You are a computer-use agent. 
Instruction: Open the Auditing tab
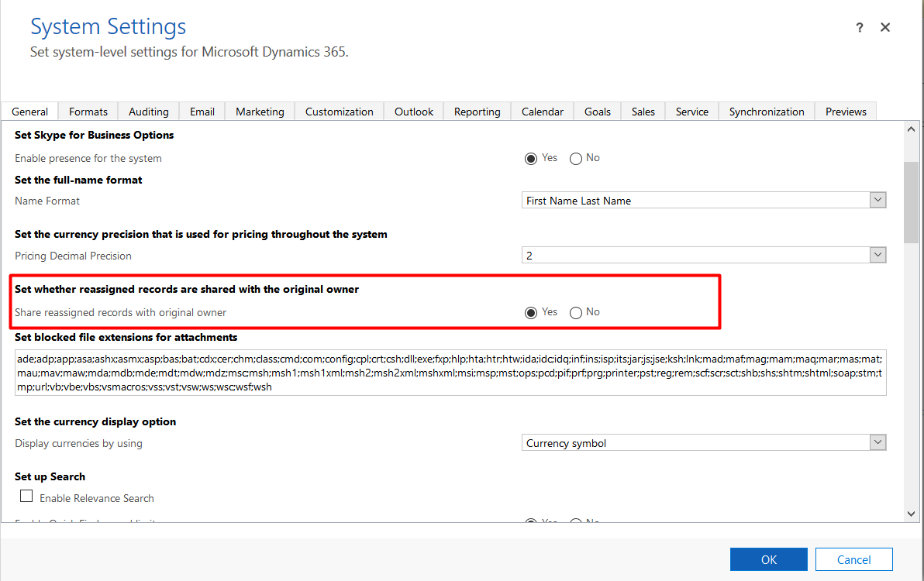pyautogui.click(x=148, y=112)
